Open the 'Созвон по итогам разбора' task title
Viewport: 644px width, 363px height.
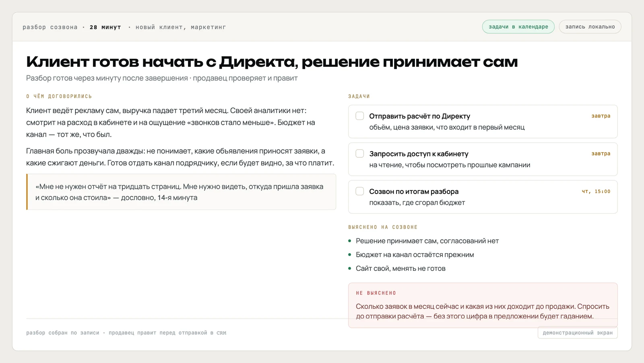[414, 192]
